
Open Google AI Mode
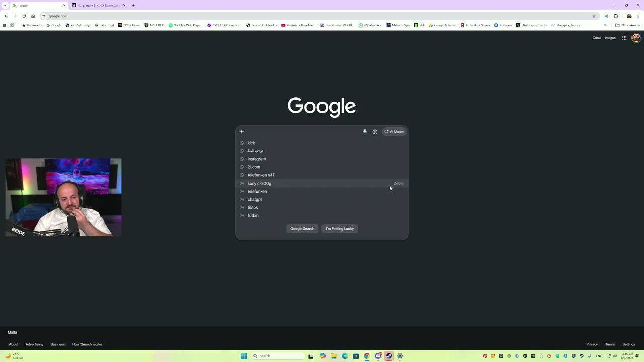394,132
